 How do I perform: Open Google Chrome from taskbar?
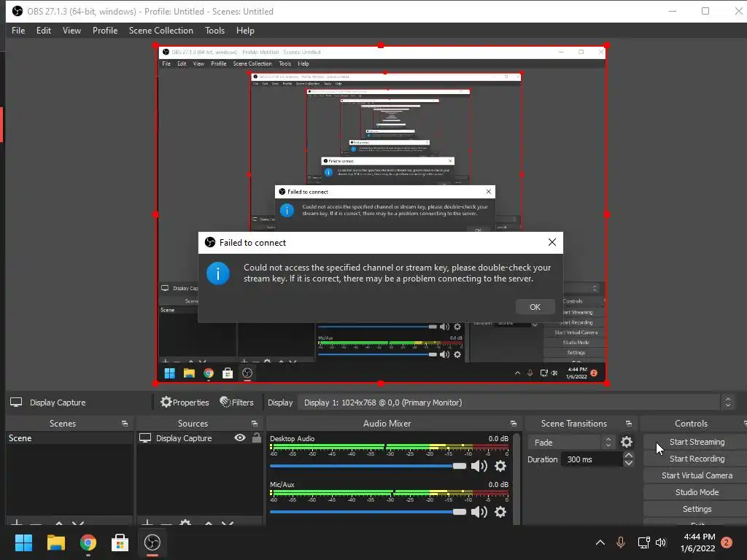click(x=88, y=542)
